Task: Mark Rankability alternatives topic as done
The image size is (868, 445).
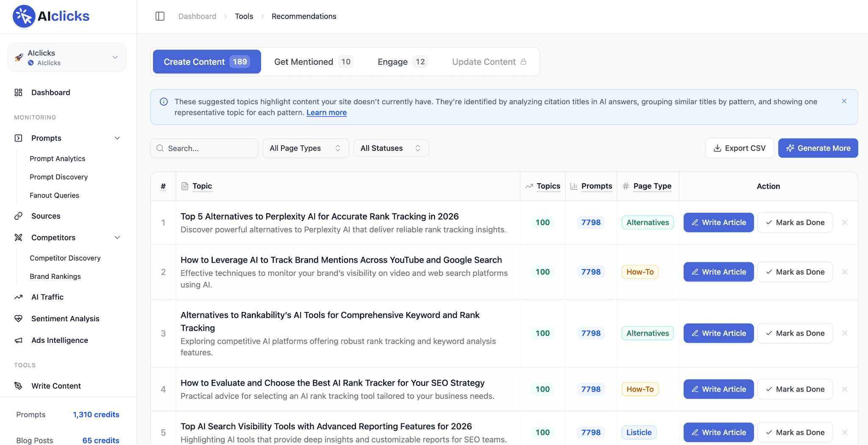Action: (x=795, y=334)
